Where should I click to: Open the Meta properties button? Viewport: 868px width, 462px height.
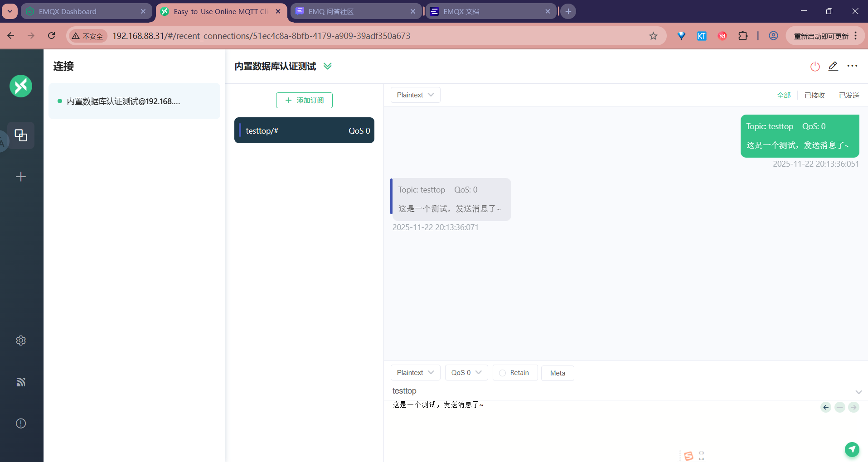[558, 373]
